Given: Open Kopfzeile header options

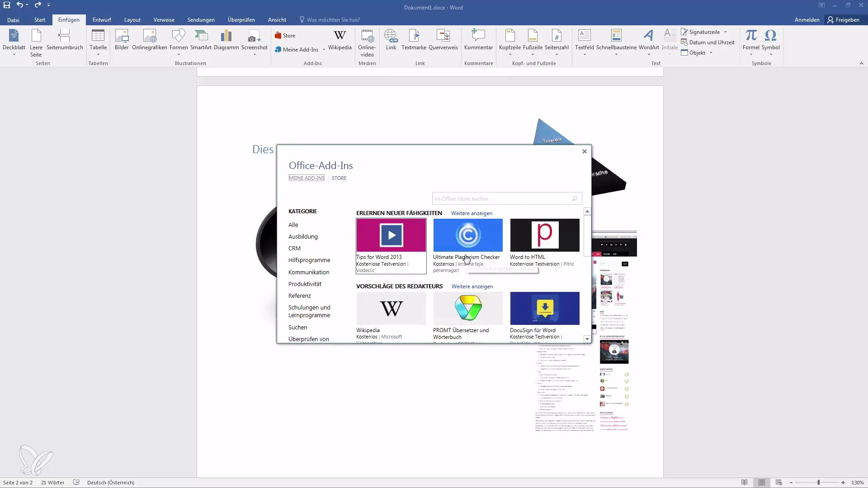Looking at the screenshot, I should coord(510,42).
